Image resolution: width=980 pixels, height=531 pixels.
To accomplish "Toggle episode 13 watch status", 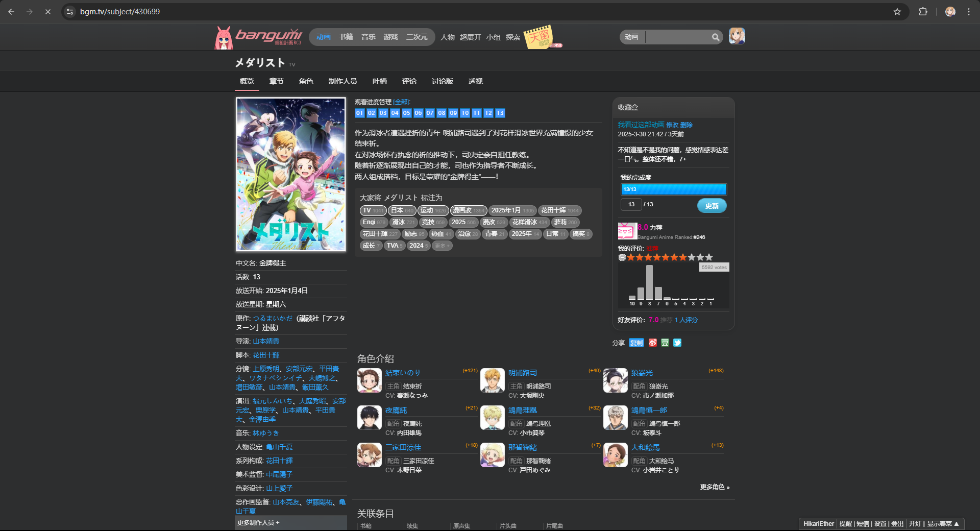I will 500,113.
